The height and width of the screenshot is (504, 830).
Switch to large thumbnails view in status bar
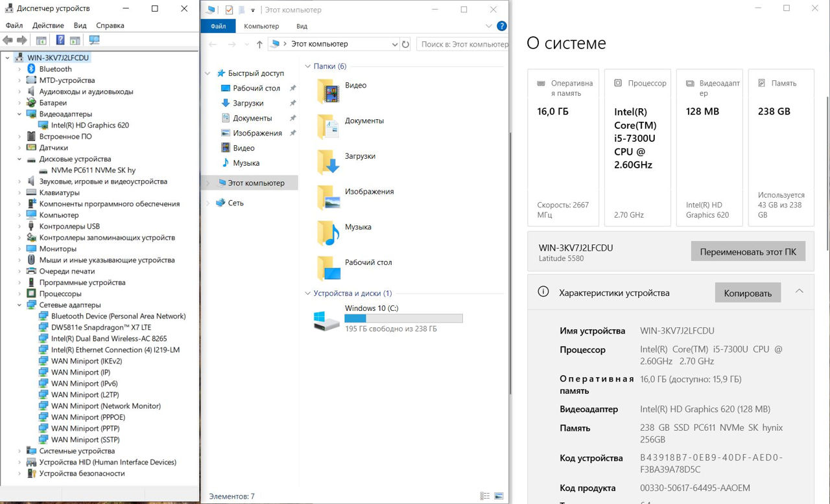499,496
